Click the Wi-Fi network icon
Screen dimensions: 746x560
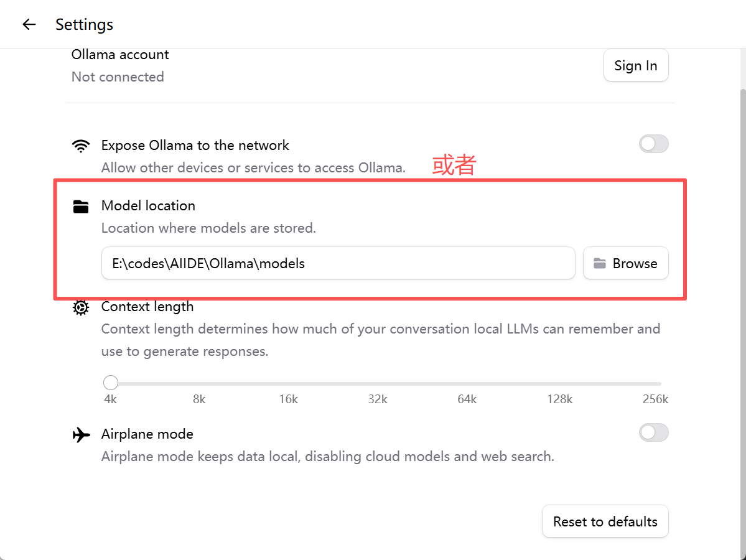(81, 146)
